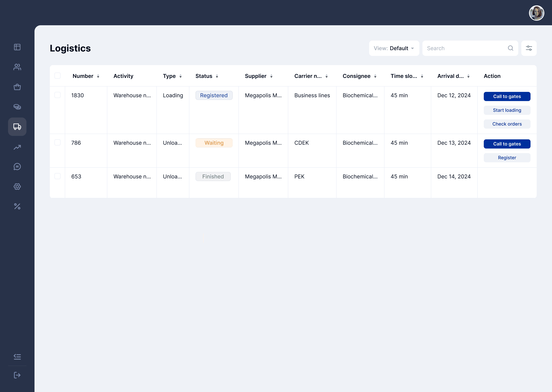Open the users icon in sidebar
The image size is (552, 392).
click(17, 67)
